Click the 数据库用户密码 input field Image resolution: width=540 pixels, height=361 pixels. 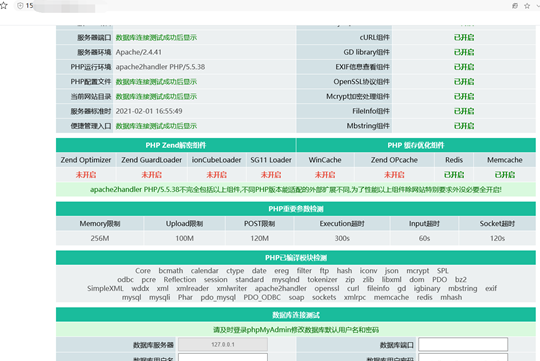tap(463, 357)
